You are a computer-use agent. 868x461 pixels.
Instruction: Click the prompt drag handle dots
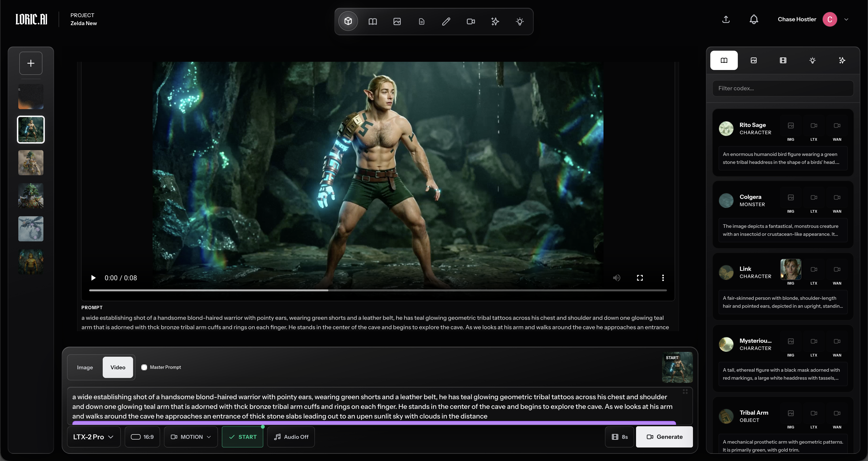685,391
